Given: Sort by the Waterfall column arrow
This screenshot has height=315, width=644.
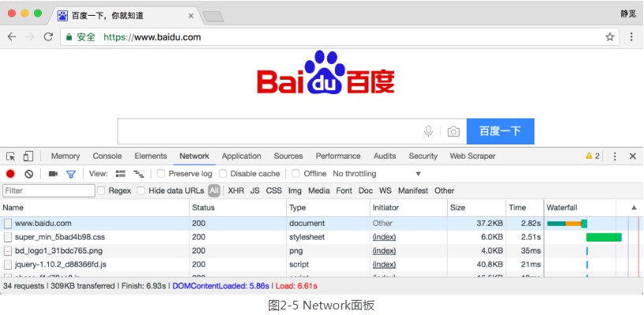Looking at the screenshot, I should click(634, 208).
